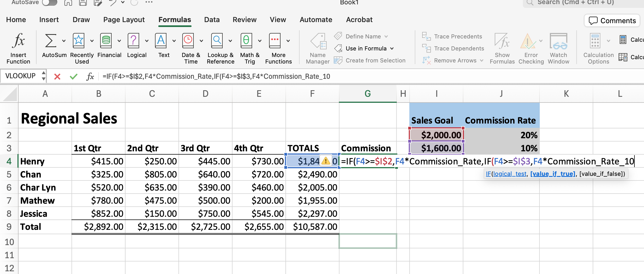Expand the Text functions dropdown arrow
The image size is (644, 274).
174,41
